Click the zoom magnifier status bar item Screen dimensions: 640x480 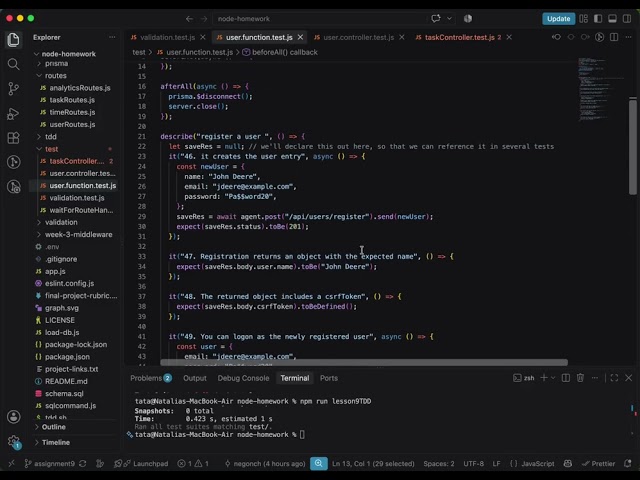[x=319, y=464]
